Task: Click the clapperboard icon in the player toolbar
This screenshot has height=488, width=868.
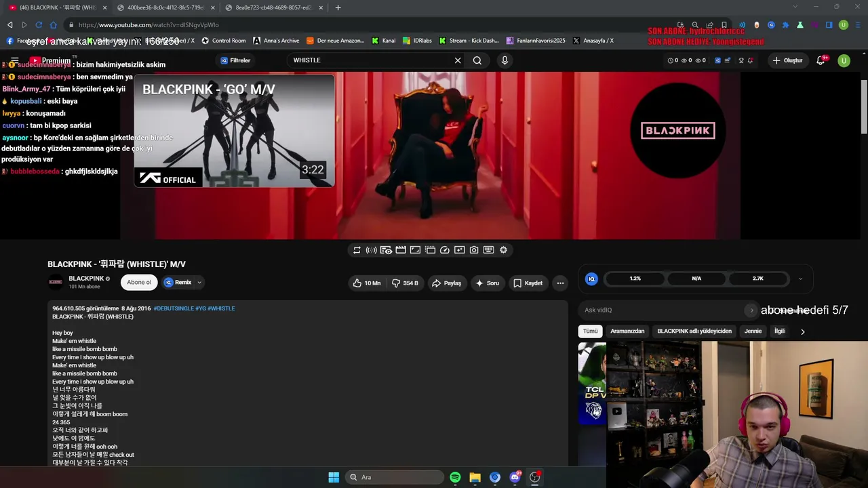Action: coord(401,250)
